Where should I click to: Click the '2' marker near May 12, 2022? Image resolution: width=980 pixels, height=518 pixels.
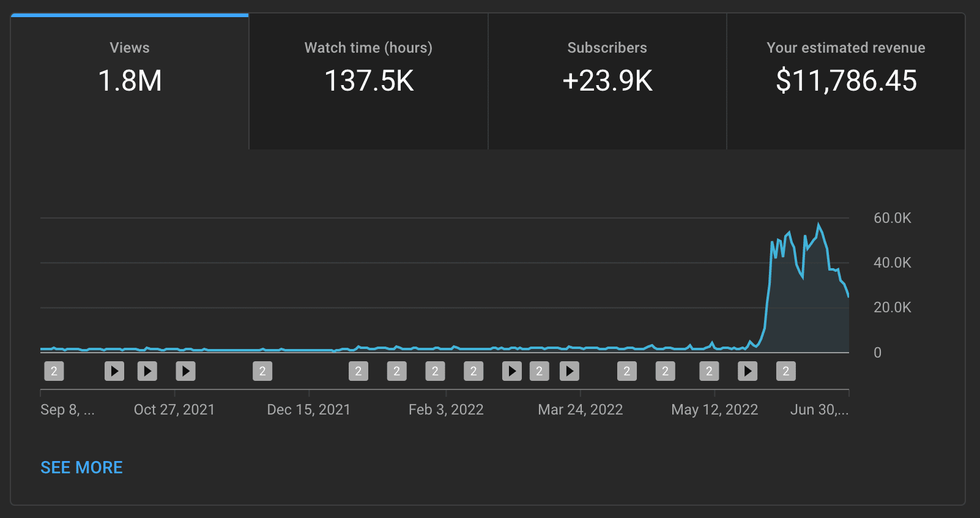pyautogui.click(x=708, y=370)
